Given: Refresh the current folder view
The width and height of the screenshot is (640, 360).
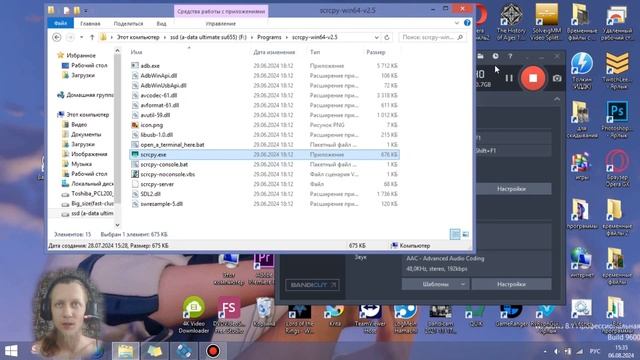Looking at the screenshot, I should click(387, 37).
